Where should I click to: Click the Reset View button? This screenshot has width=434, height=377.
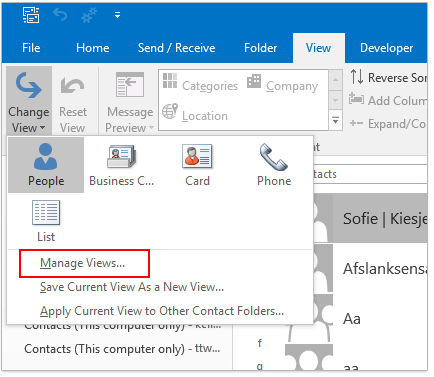click(x=73, y=101)
